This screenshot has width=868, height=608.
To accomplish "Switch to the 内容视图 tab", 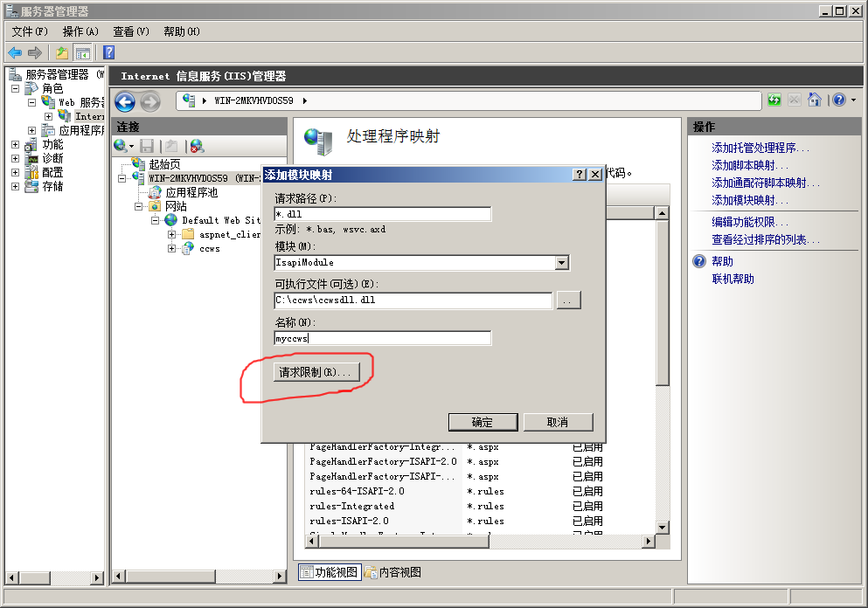I will pyautogui.click(x=392, y=572).
